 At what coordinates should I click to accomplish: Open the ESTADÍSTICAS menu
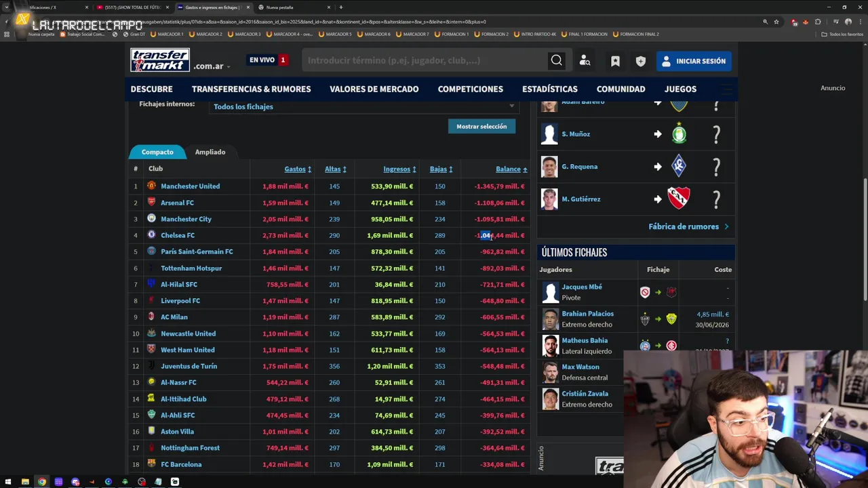click(549, 89)
